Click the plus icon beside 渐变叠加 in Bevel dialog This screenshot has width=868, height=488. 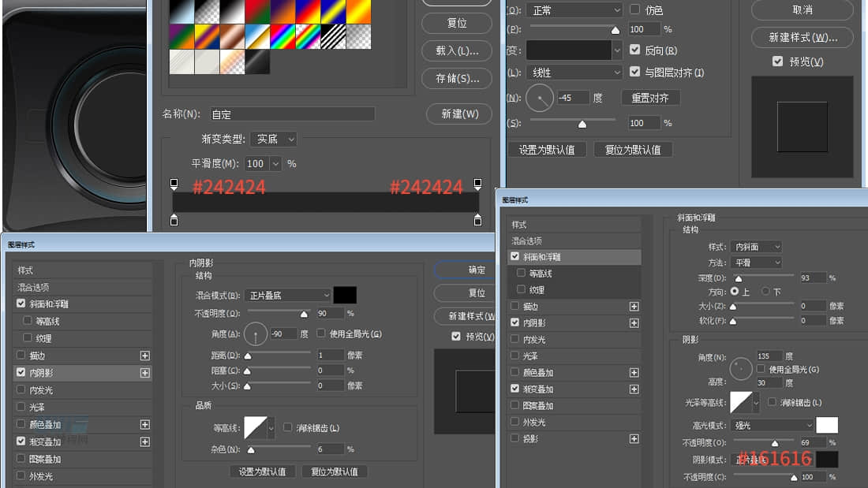point(634,389)
